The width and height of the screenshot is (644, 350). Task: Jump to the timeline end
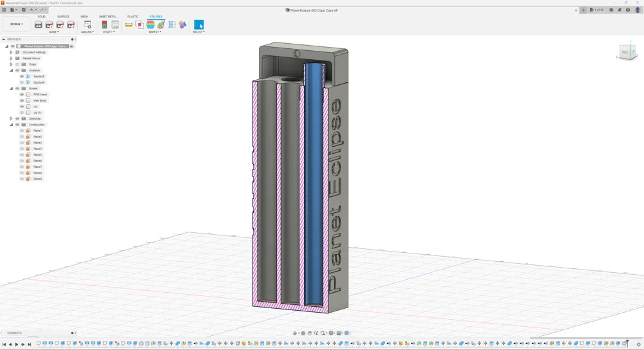click(x=29, y=345)
